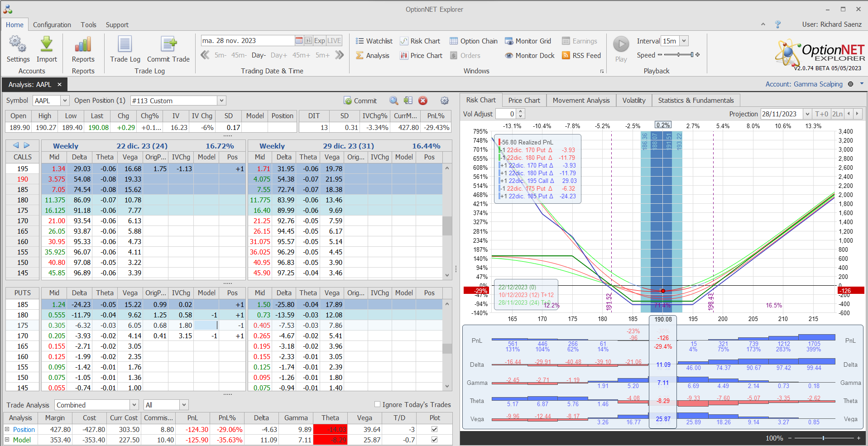Toggle the LIVE mode button

pyautogui.click(x=334, y=41)
